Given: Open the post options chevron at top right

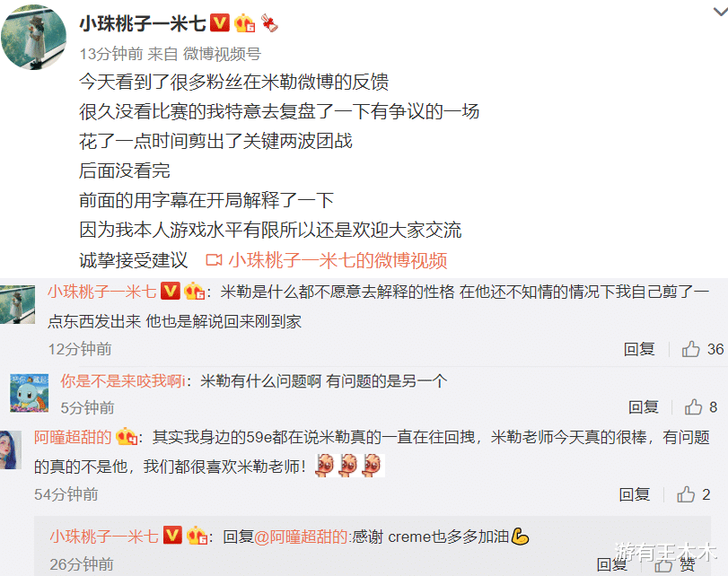Looking at the screenshot, I should click(721, 11).
